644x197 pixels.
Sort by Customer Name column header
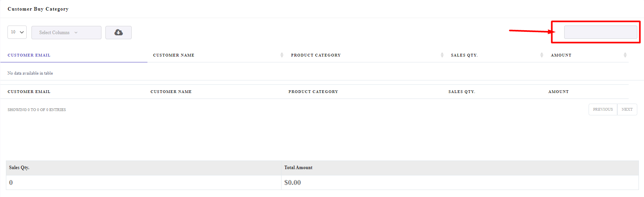click(x=173, y=55)
